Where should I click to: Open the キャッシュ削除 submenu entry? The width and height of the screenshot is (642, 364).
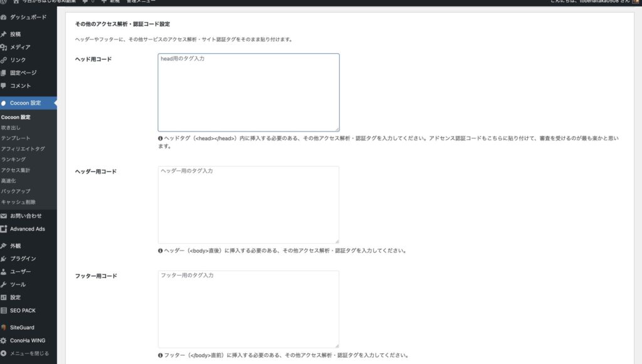pos(18,202)
